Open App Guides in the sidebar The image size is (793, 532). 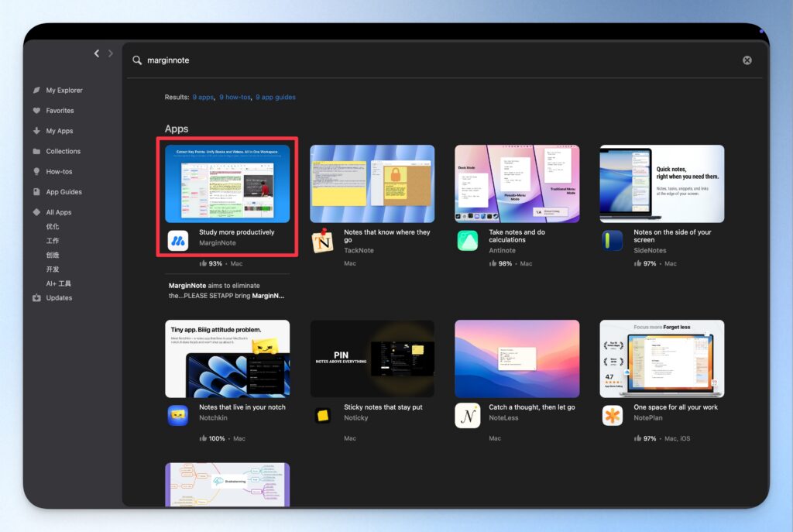click(x=64, y=192)
